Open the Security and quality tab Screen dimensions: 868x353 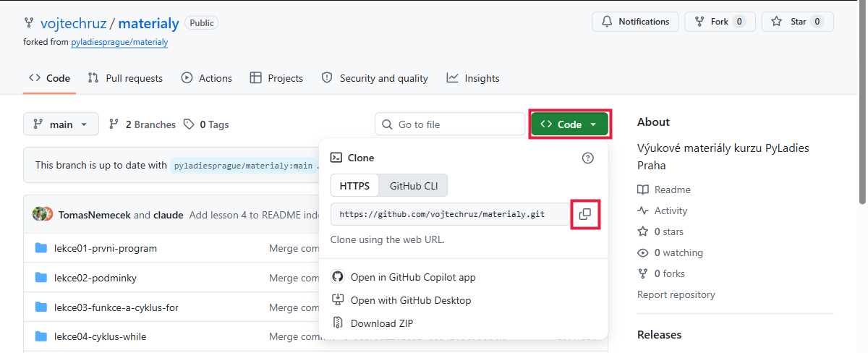(375, 78)
